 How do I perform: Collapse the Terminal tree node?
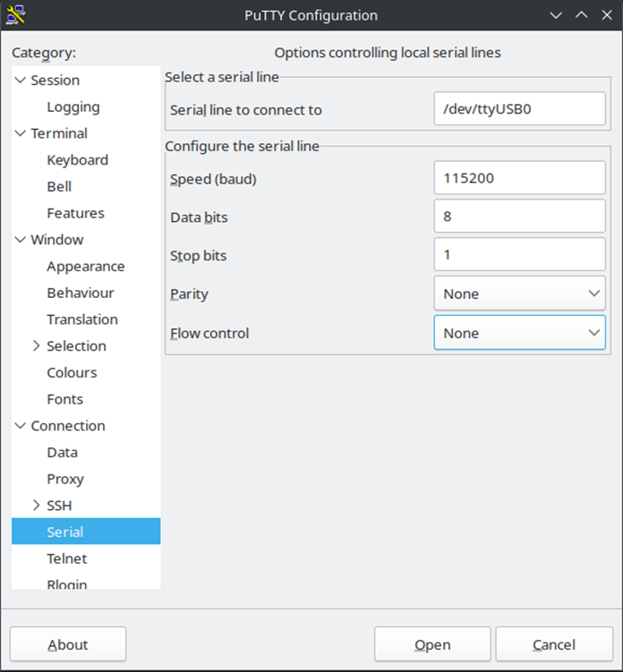point(21,133)
